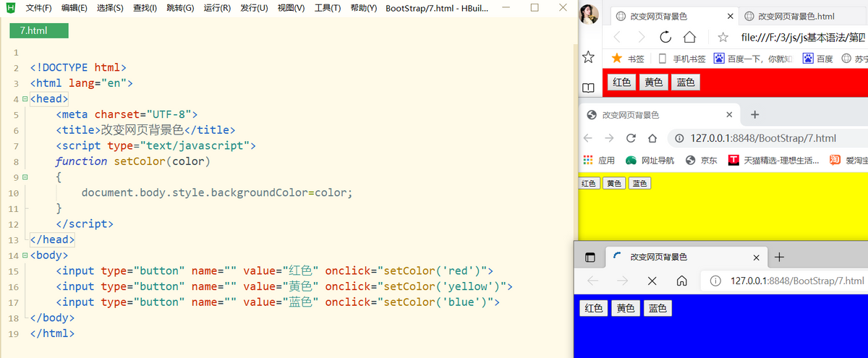Click the file:///F:/3/js address field
Viewport: 868px width, 358px height.
[804, 37]
